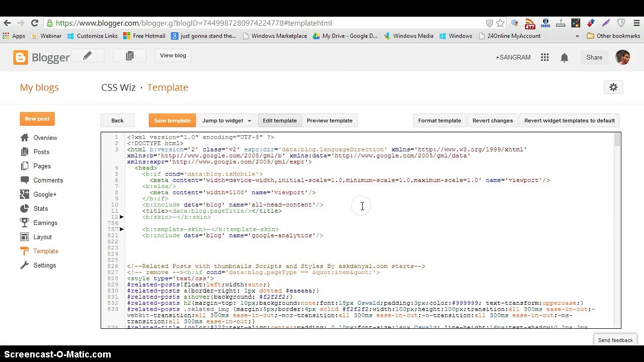The width and height of the screenshot is (644, 362).
Task: Open the Jump to widget dropdown
Action: (226, 121)
